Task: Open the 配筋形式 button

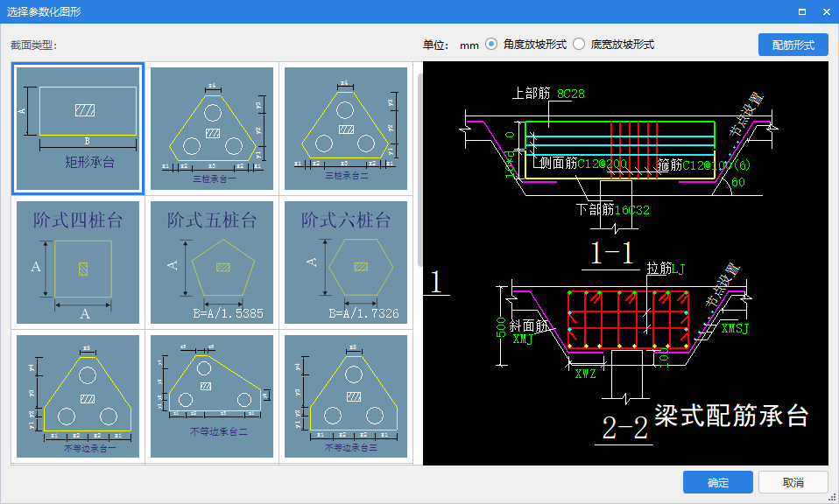Action: pos(793,45)
